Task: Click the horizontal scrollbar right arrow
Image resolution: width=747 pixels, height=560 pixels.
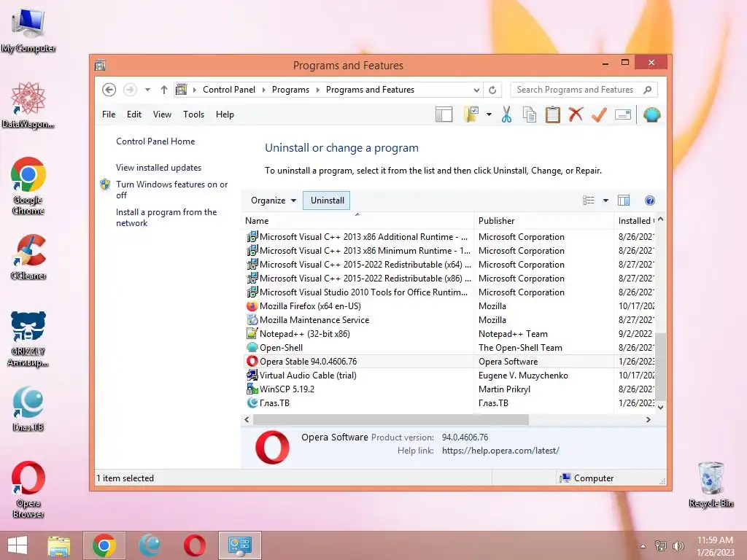Action: click(648, 419)
